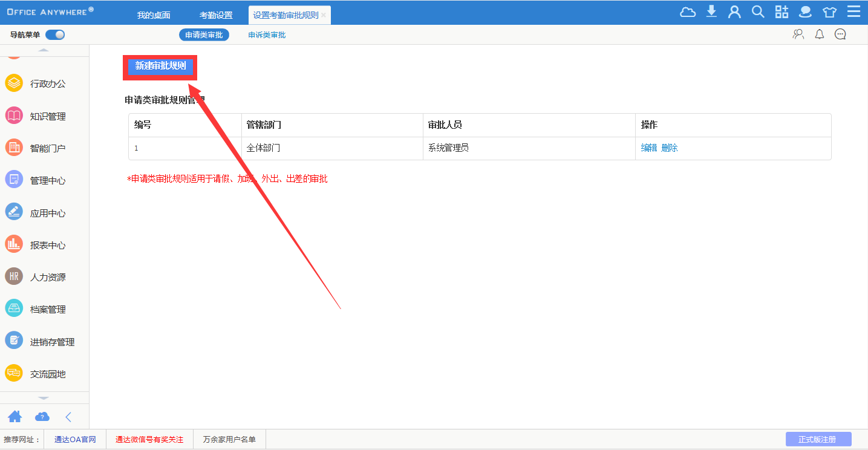Screen dimensions: 868x450
Task: Click the cloud icon in top toolbar
Action: tap(688, 12)
